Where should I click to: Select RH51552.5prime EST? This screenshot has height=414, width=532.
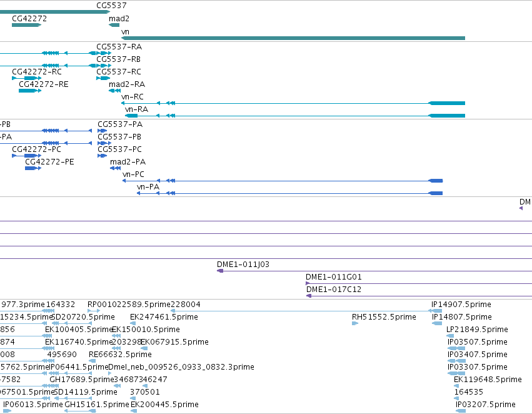355,323
